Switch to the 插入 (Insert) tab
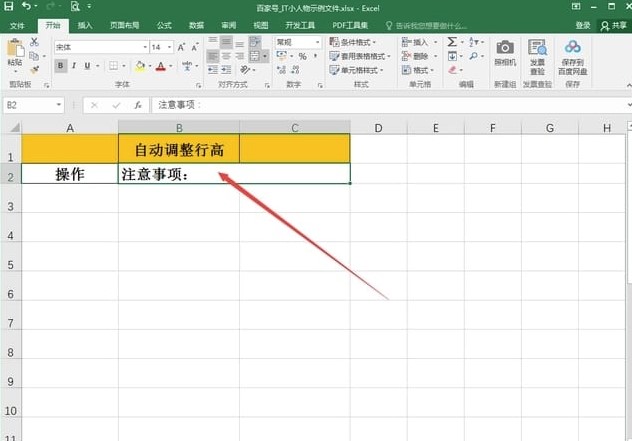 coord(85,25)
